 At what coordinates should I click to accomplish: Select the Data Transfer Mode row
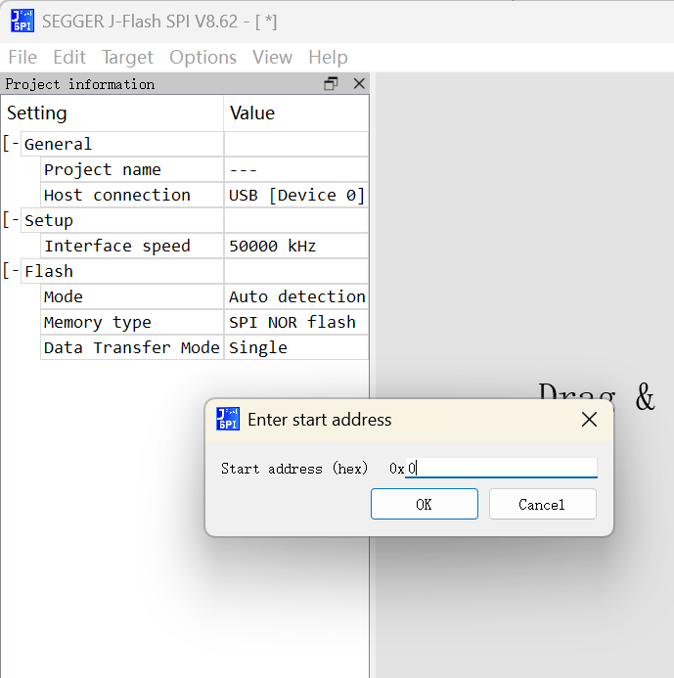click(131, 347)
